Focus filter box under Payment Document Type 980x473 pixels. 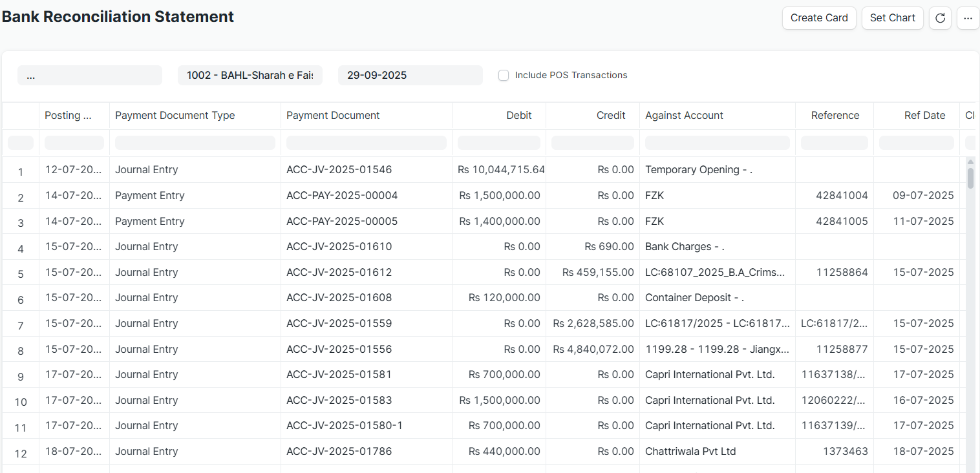point(195,143)
